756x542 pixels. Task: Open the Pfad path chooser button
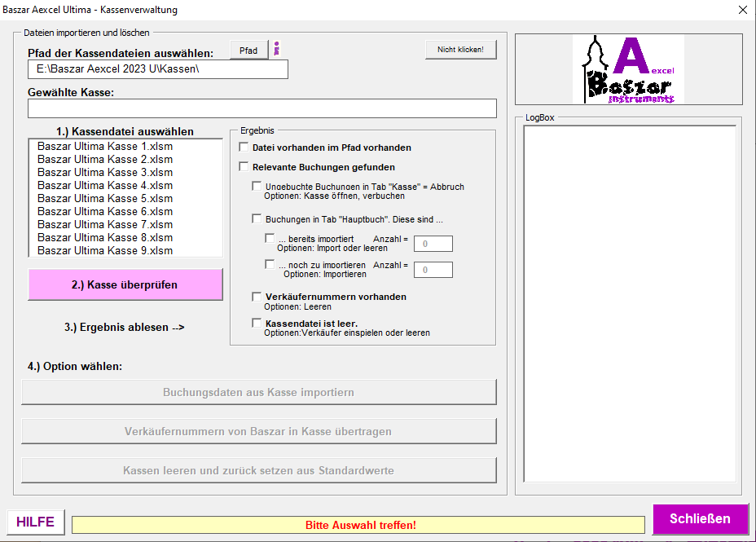(248, 51)
